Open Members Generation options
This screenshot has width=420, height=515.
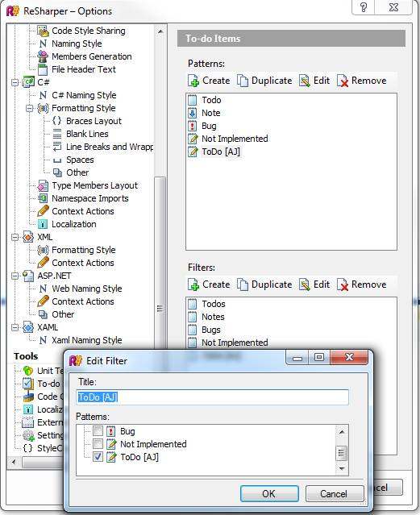(85, 56)
